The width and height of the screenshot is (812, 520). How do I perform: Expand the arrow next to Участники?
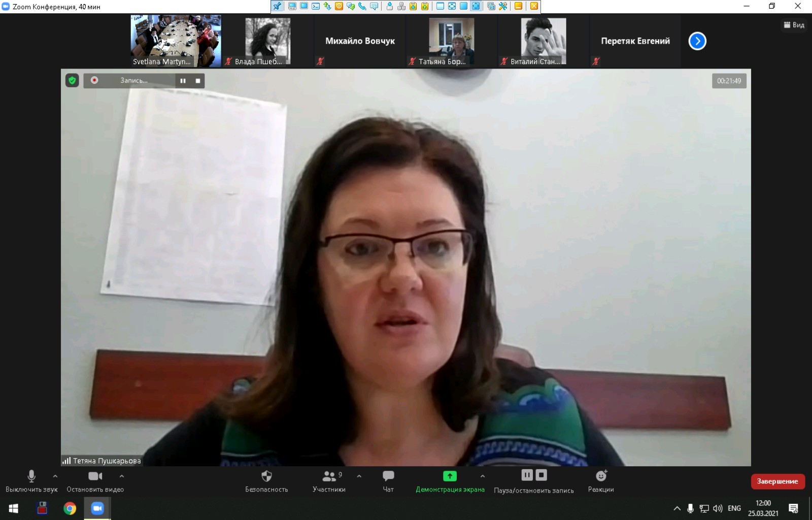point(359,476)
